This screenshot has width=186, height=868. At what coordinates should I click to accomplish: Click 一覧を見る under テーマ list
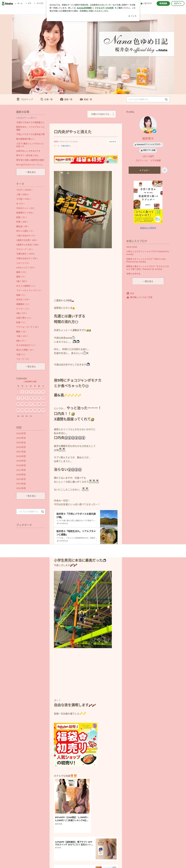point(31,367)
